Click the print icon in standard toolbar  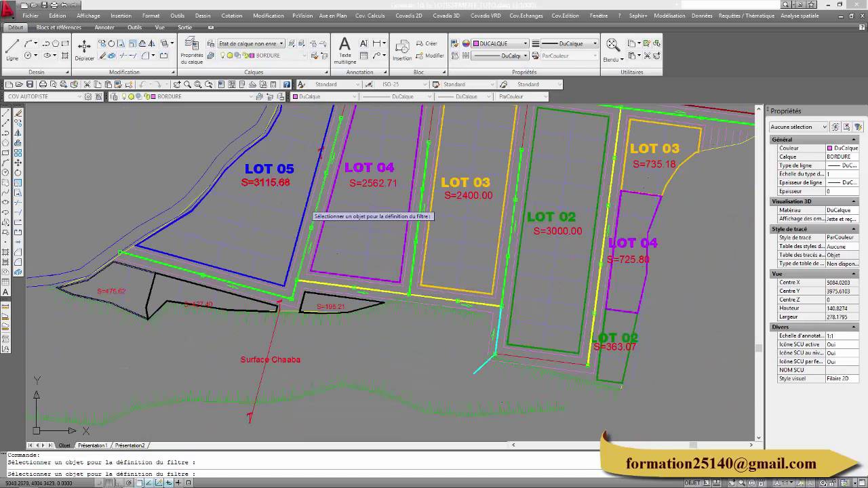pos(43,85)
